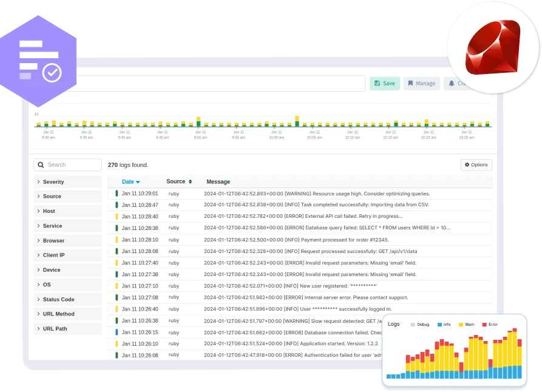Open the Jan 11 10:29:01 log row

300,194
